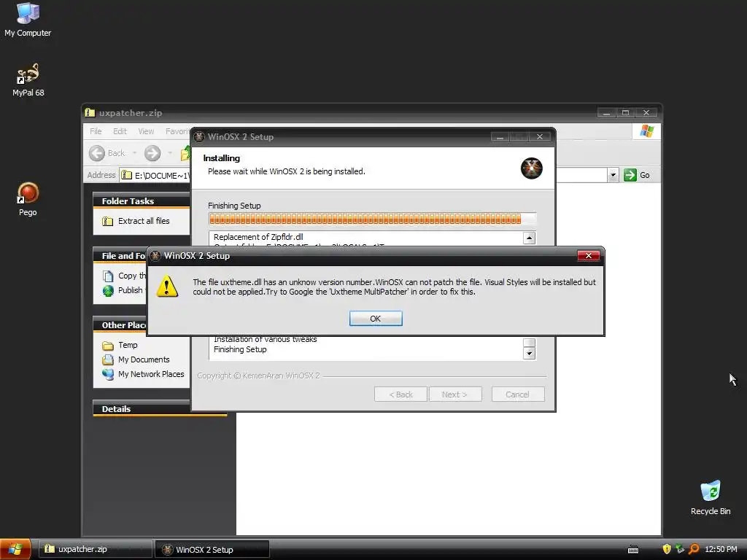Switch to uxpatcher.zip taskbar button
The image size is (747, 560).
95,549
